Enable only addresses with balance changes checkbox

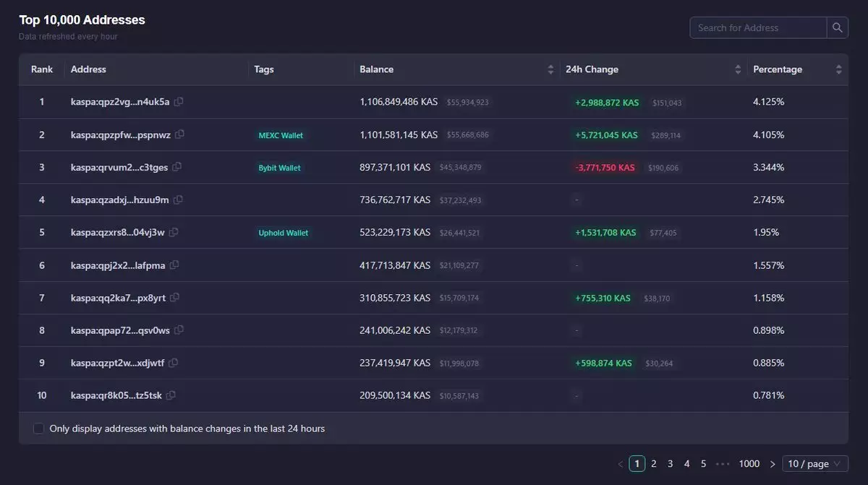click(39, 429)
